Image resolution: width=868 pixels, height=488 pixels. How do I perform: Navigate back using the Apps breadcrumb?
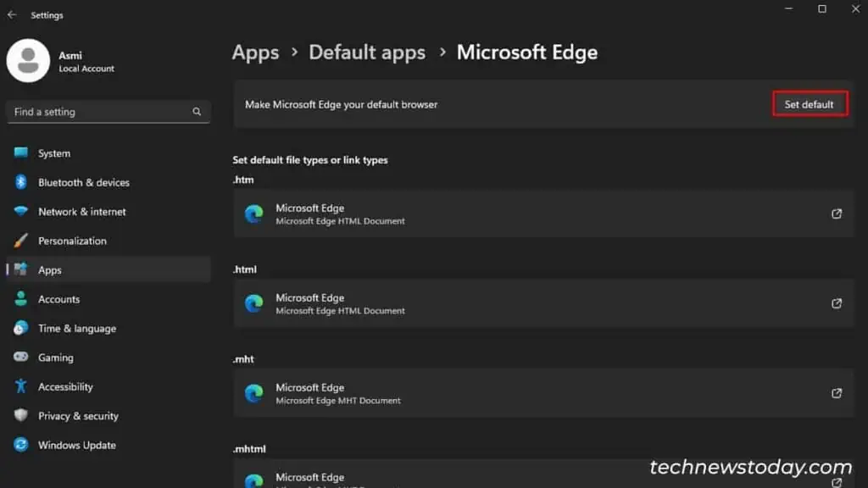[255, 53]
